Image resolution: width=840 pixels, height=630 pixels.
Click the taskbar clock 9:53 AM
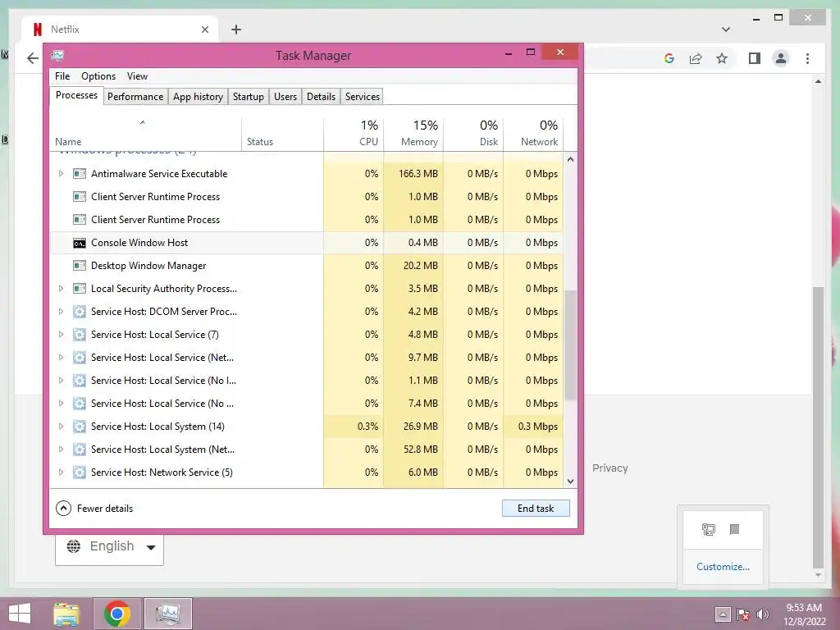click(804, 608)
